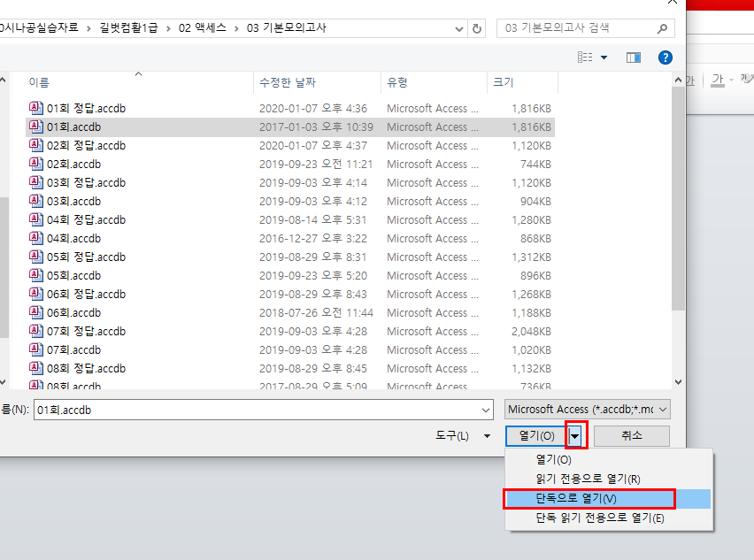Click the refresh button beside the address bar
Screen dimensions: 754x560
478,28
